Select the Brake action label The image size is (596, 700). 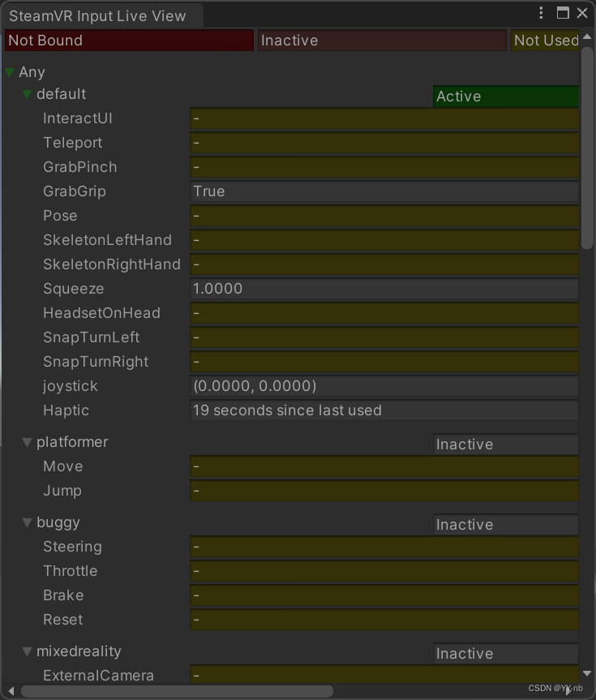click(x=63, y=595)
